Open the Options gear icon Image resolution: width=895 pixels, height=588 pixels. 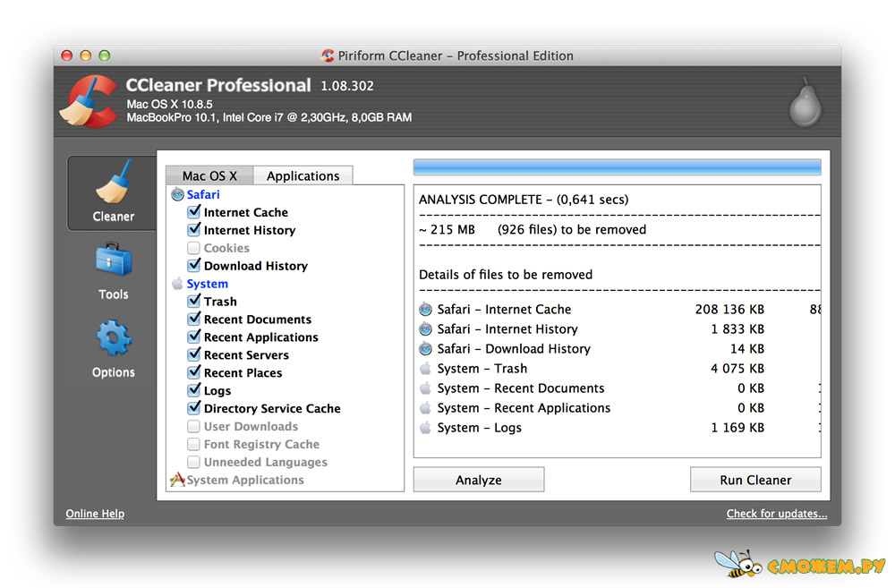click(x=114, y=337)
